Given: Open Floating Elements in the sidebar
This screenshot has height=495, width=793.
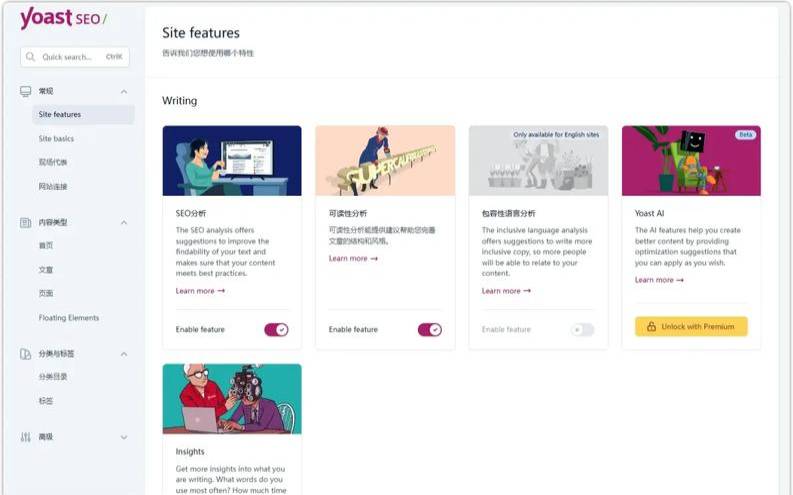Looking at the screenshot, I should [69, 318].
